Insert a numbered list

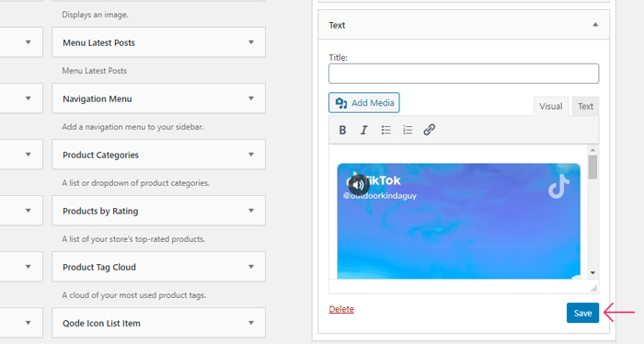[408, 130]
